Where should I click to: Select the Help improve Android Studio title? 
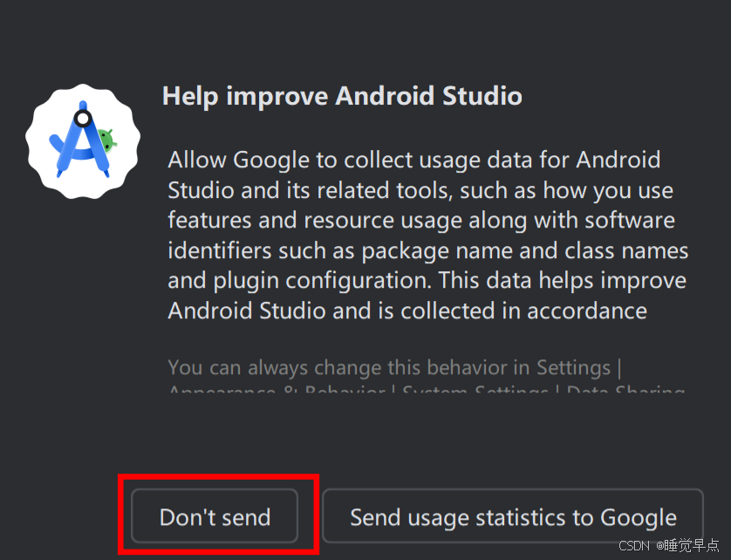(342, 96)
